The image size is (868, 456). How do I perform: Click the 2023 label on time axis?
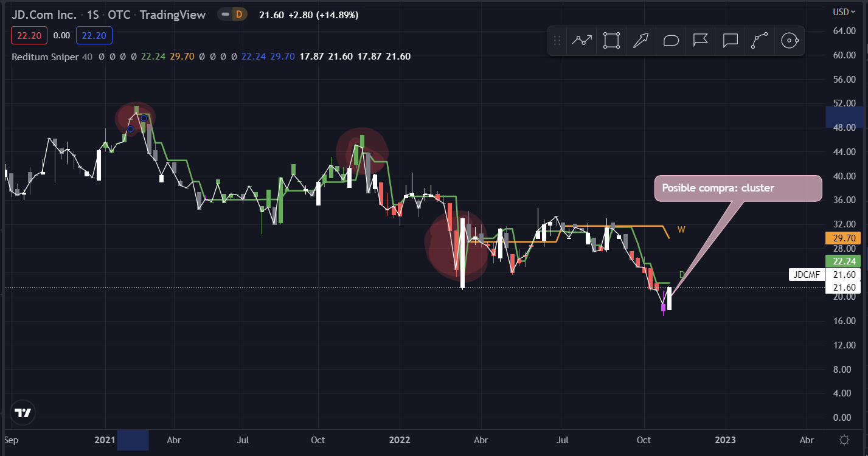click(x=725, y=440)
